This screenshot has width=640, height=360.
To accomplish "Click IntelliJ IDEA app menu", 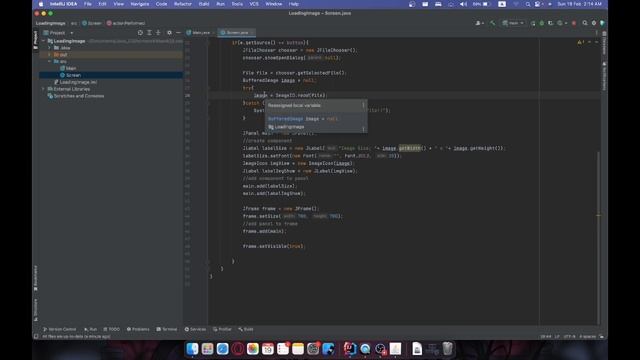I will pyautogui.click(x=63, y=4).
